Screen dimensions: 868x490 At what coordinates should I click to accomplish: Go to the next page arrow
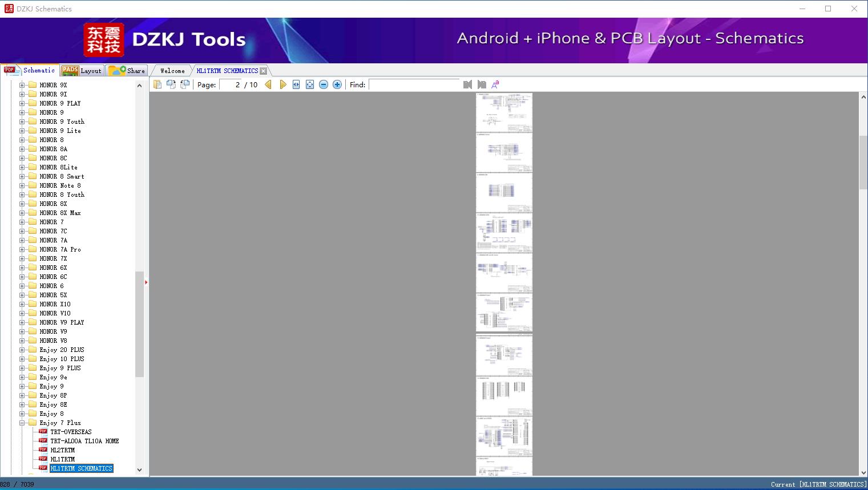coord(283,84)
